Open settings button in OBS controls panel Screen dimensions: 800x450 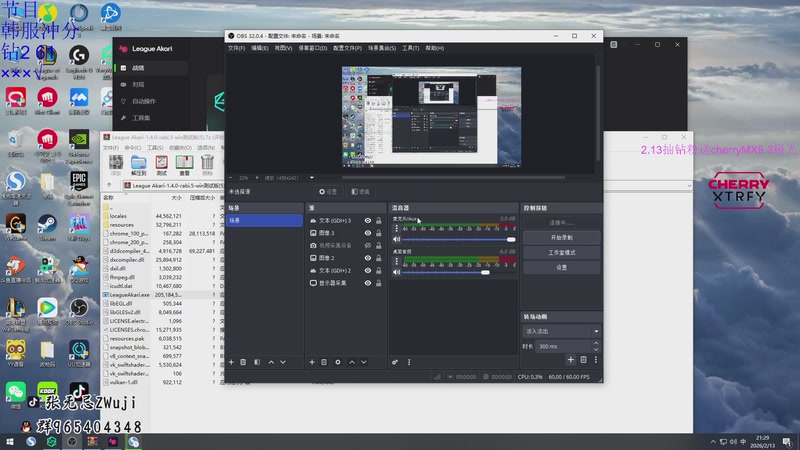coord(561,267)
